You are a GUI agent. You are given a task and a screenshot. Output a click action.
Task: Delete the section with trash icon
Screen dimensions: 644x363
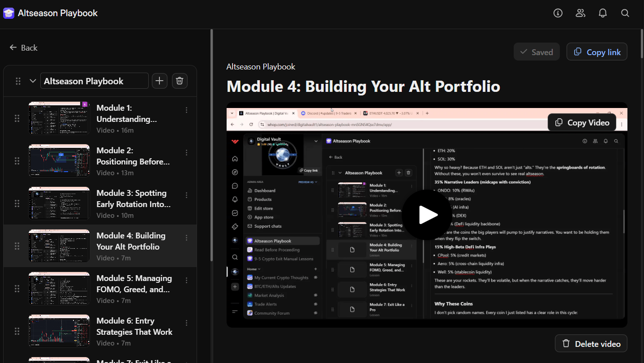pyautogui.click(x=180, y=81)
